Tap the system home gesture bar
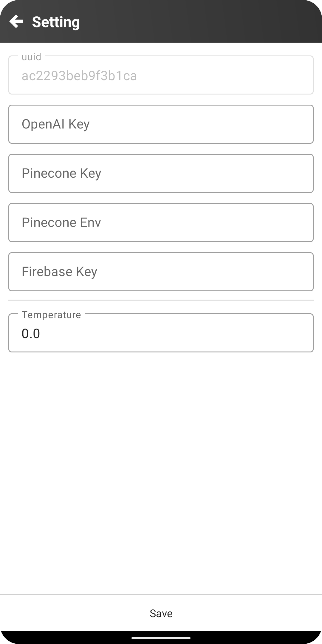Screen dimensions: 322x644 click(x=161, y=638)
